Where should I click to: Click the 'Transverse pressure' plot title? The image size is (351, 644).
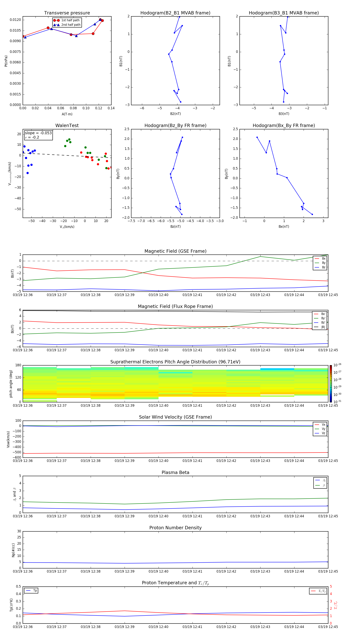[x=67, y=13]
